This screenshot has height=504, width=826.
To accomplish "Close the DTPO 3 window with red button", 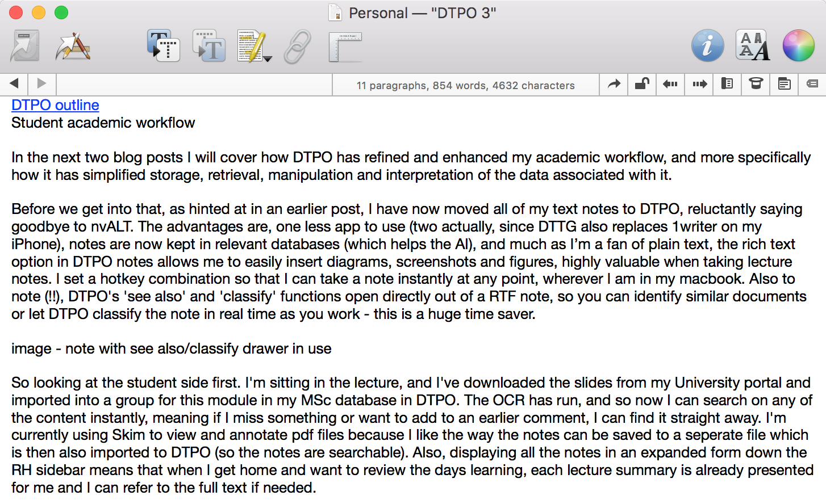I will coord(16,12).
